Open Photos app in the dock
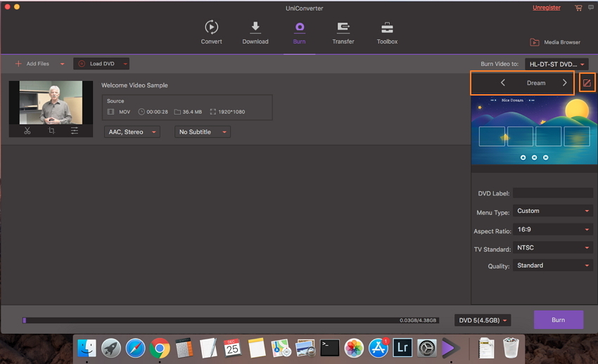The image size is (598, 364). click(354, 348)
